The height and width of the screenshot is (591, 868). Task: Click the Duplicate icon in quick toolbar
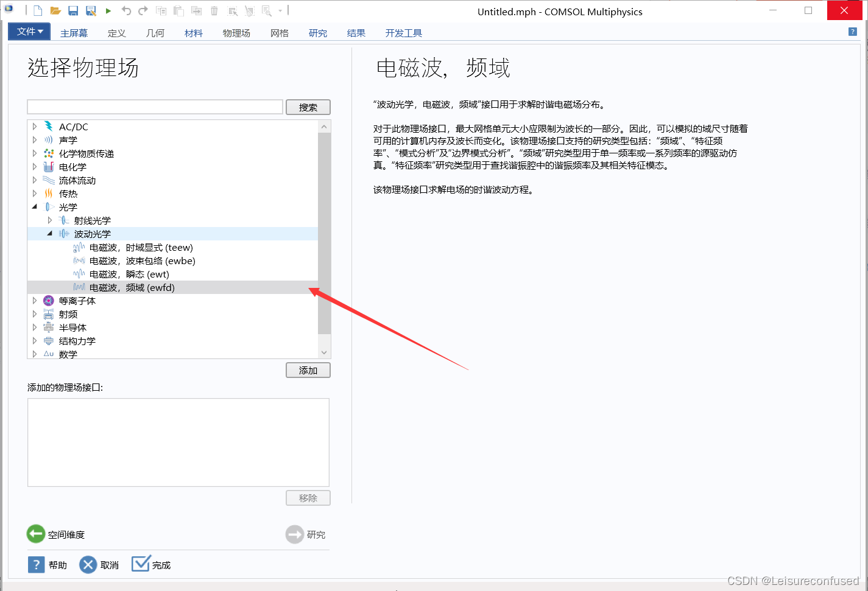(196, 11)
